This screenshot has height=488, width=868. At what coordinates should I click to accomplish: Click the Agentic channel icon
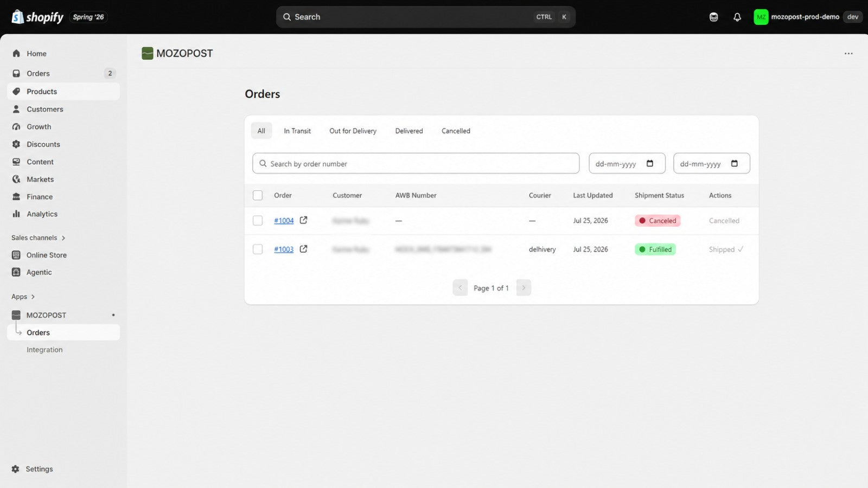click(16, 272)
